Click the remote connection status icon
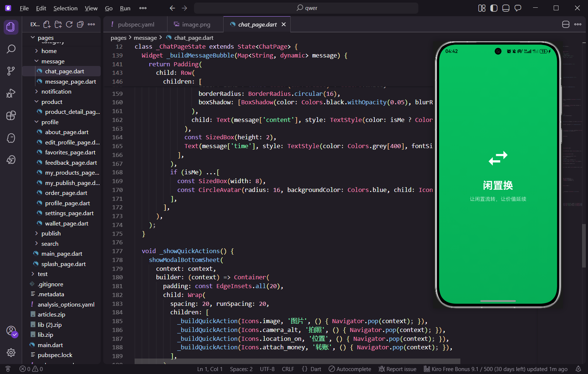Screen dimensions: 588x374 click(x=8, y=369)
